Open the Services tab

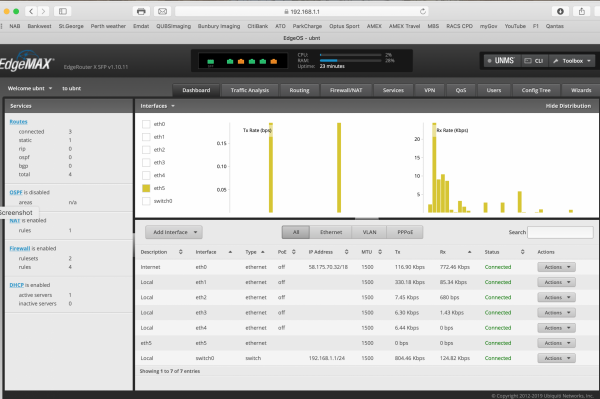393,90
